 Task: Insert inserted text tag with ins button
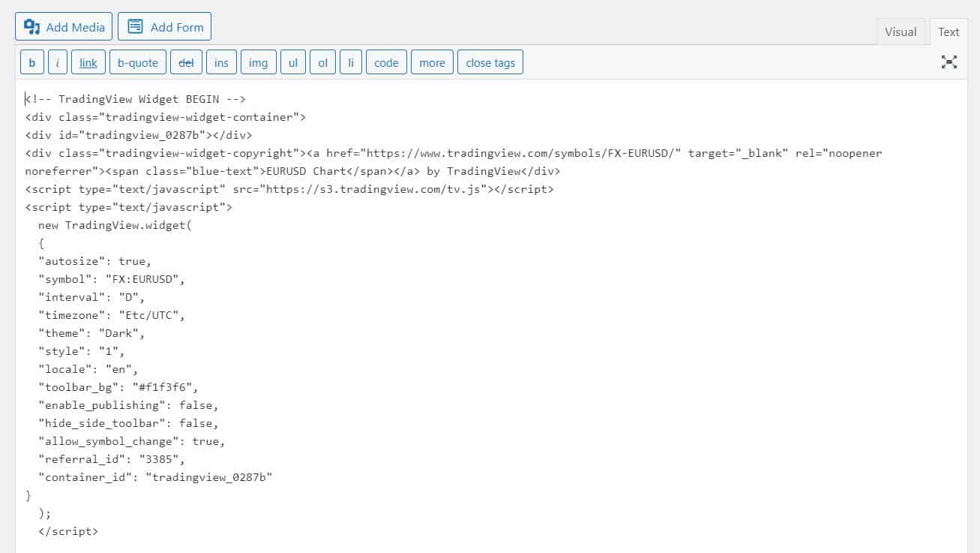(x=221, y=62)
